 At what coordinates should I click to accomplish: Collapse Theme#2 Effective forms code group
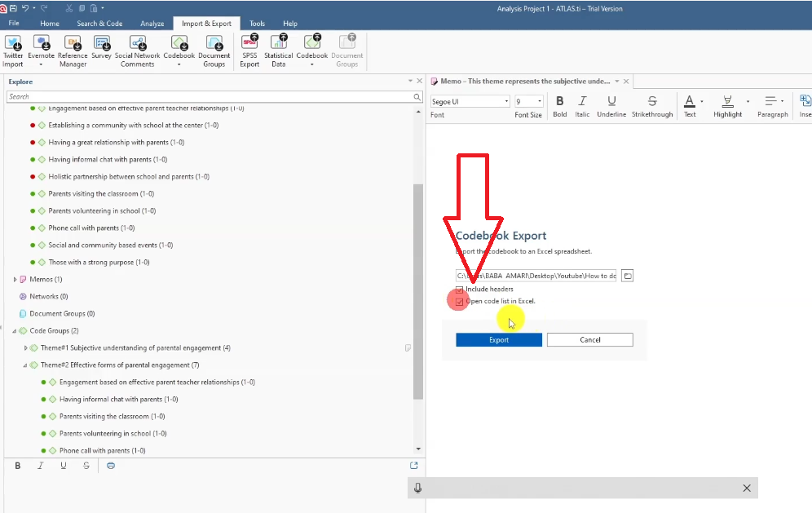[x=25, y=365]
